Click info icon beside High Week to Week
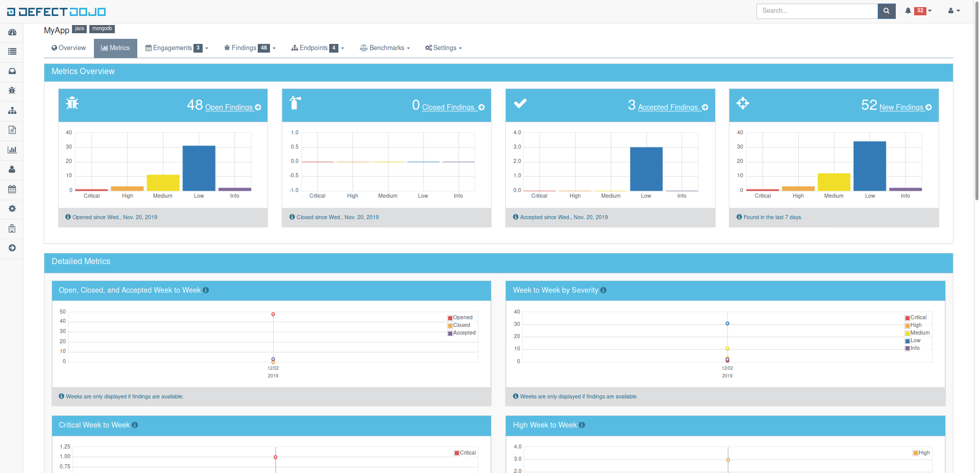Screen dimensions: 980x473 click(x=582, y=425)
